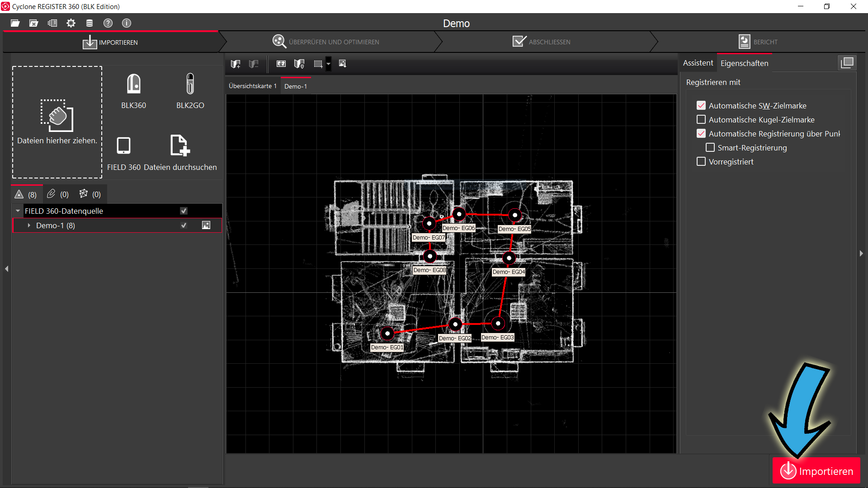
Task: Show the about info icon
Action: coord(127,23)
